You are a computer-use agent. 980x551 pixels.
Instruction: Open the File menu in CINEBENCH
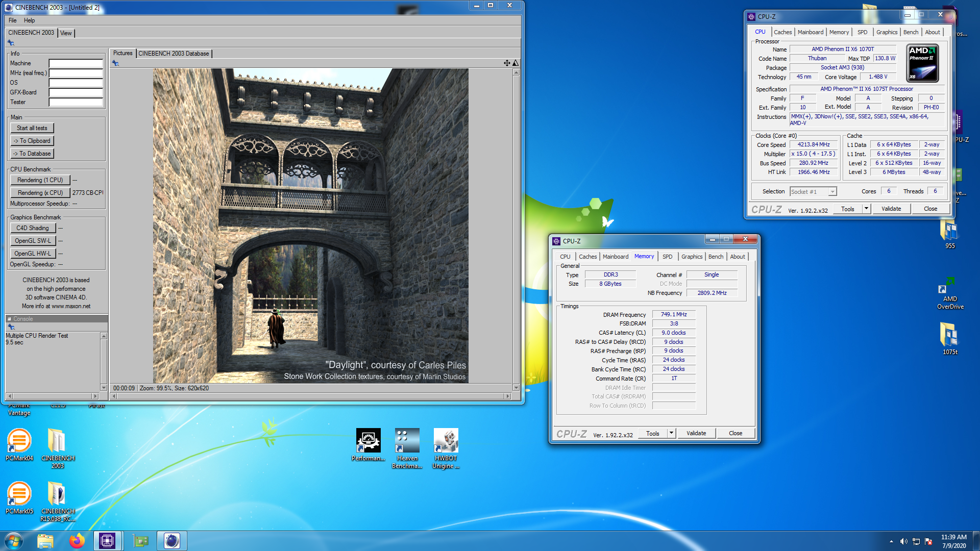pyautogui.click(x=13, y=20)
